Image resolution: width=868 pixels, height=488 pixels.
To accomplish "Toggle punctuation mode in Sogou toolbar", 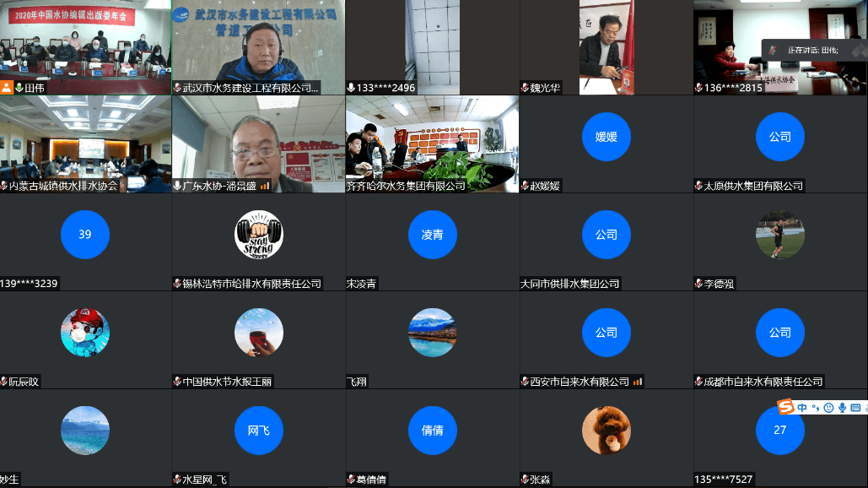I will tap(816, 408).
